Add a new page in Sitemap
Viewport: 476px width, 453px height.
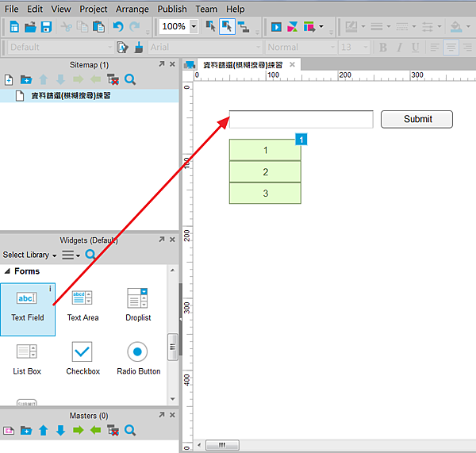[9, 80]
